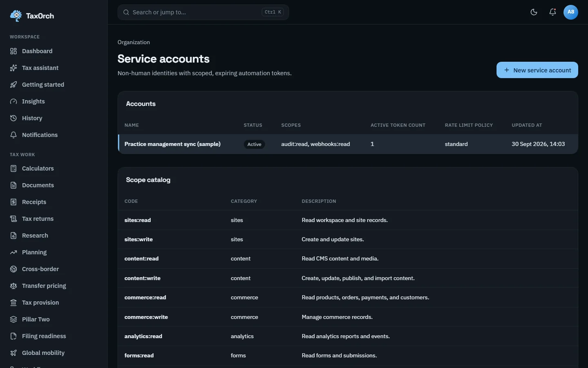Click the Calculators icon

pyautogui.click(x=13, y=168)
